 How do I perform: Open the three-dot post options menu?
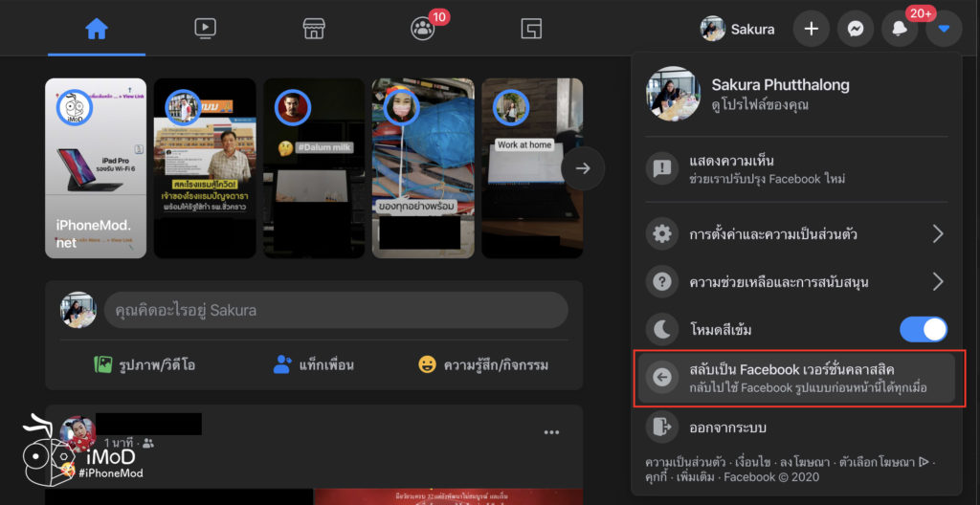coord(551,432)
